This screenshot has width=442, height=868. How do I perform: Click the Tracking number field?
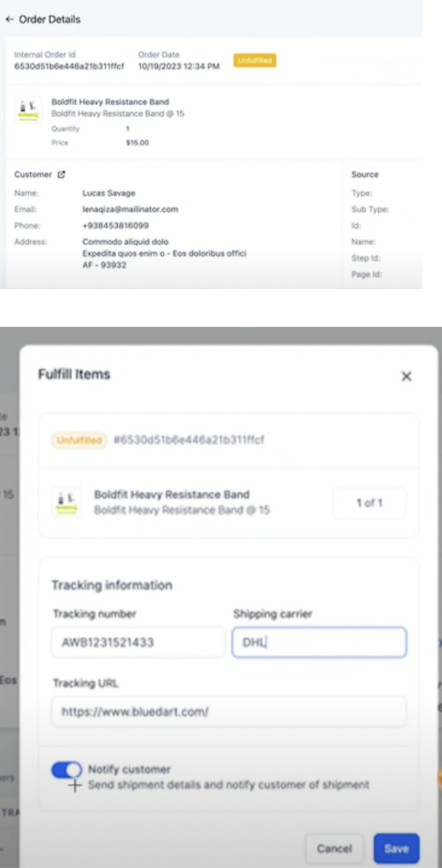[138, 642]
